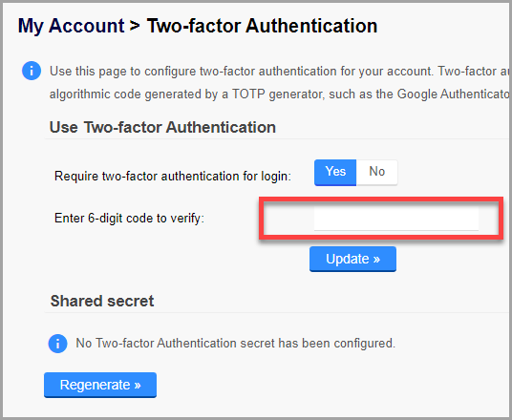Select the Use Two-factor Authentication section heading
This screenshot has width=512, height=420.
pyautogui.click(x=162, y=127)
